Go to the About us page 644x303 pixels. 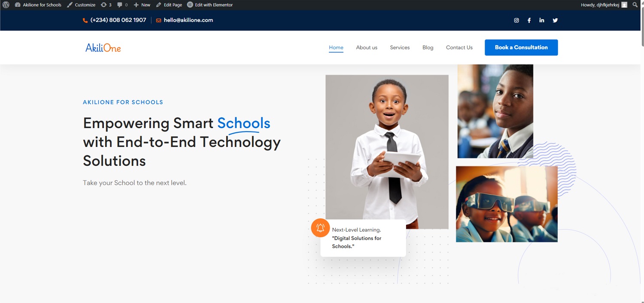pyautogui.click(x=366, y=48)
